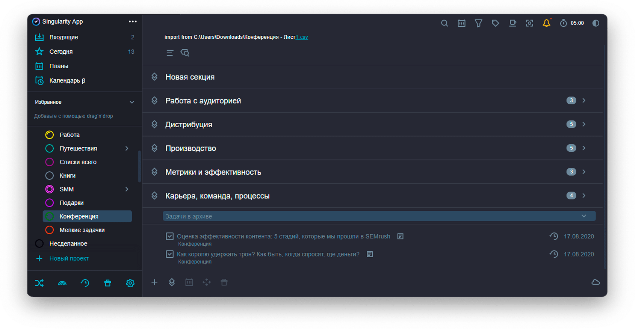Viewport: 644px width, 335px height.
Task: Expand the Работа с аудиторией section chevron
Action: (x=584, y=101)
